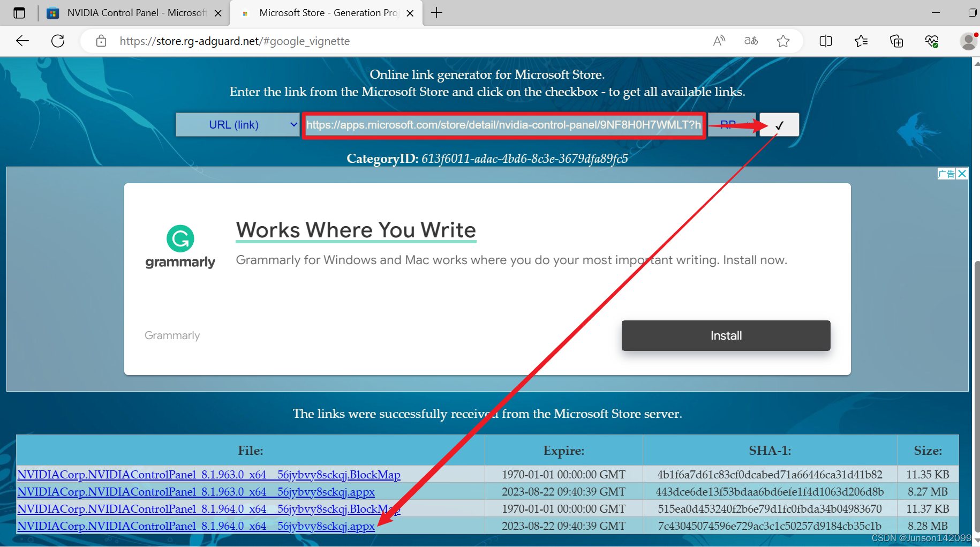Open the Works Where You Write headline

[x=356, y=230]
